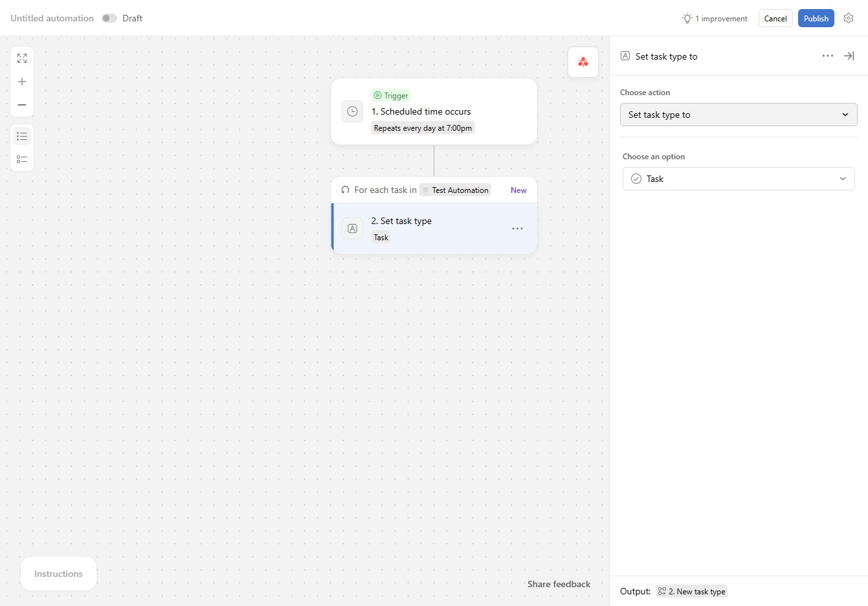Zoom in with the plus icon
Screen dimensions: 868x606
point(22,82)
